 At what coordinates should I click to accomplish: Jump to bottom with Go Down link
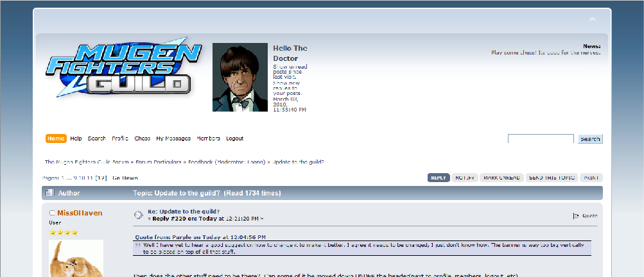click(125, 178)
